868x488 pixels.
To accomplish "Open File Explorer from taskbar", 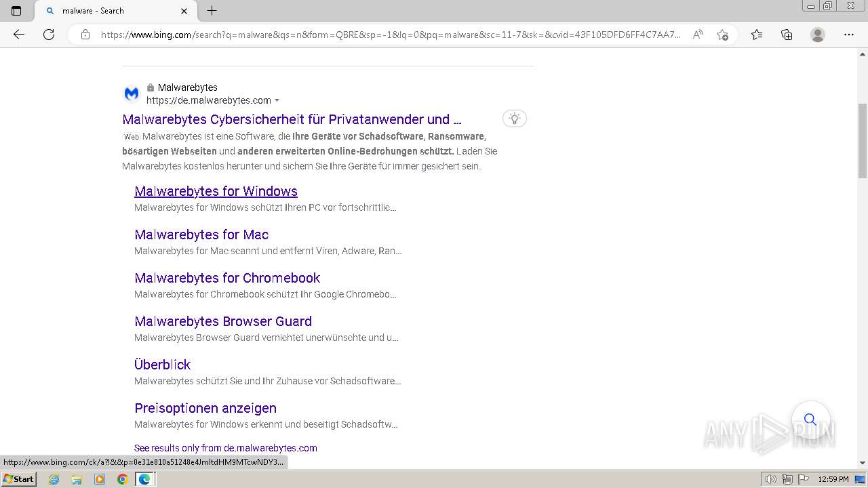I will 77,479.
